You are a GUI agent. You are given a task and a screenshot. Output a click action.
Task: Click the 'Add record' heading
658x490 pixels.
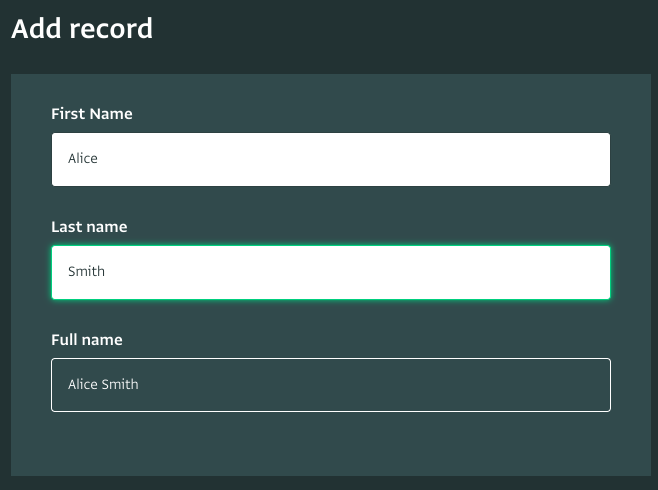coord(82,29)
